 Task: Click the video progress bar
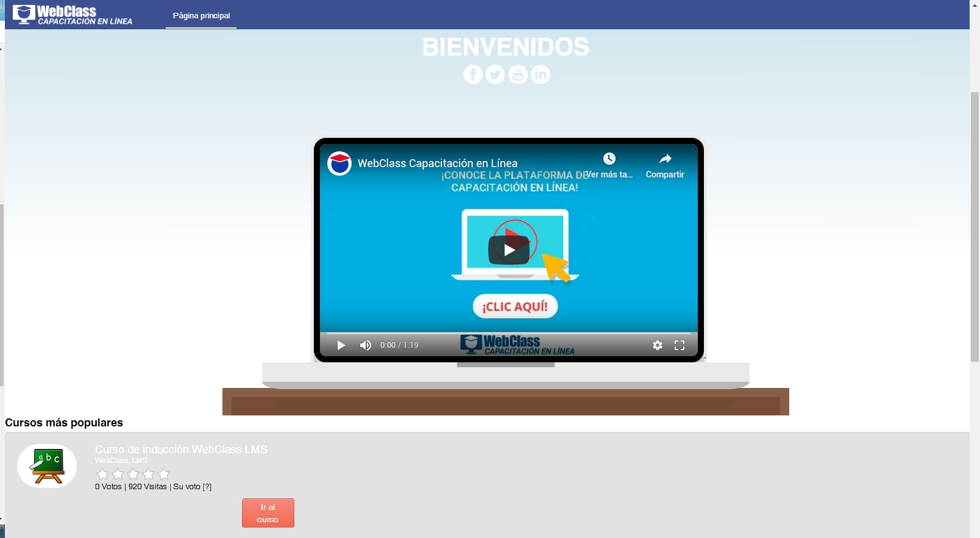[509, 333]
